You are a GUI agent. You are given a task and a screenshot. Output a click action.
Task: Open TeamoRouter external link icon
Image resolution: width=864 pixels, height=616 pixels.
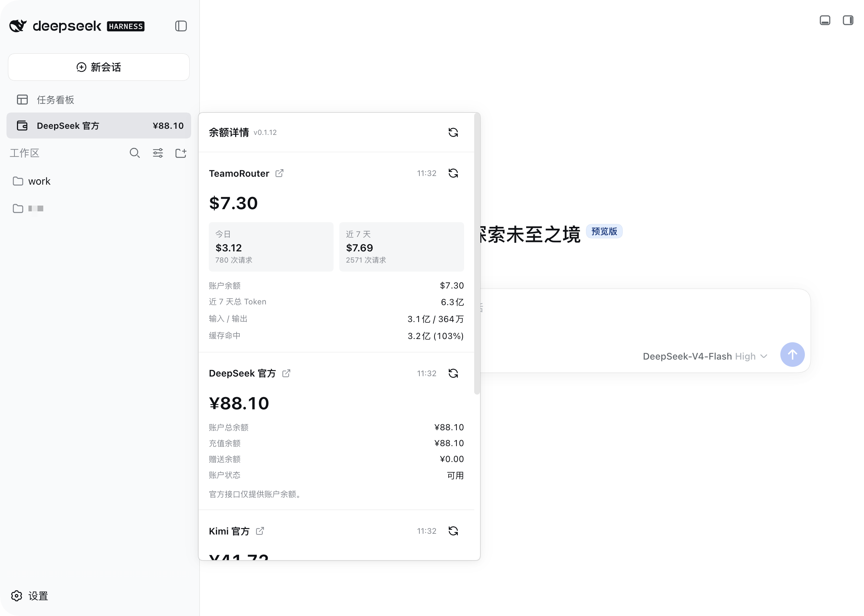point(279,173)
